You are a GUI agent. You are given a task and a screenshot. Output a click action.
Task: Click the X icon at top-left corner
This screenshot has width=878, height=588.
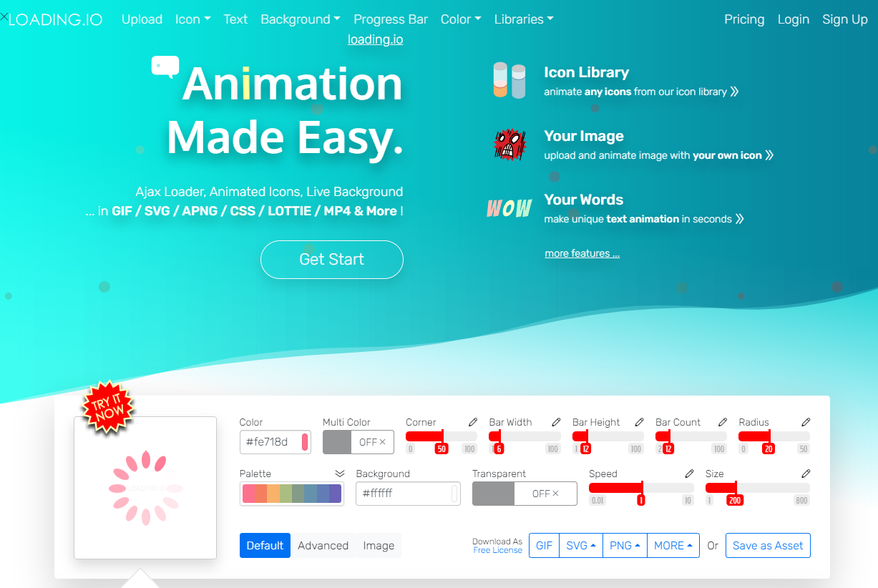click(4, 16)
